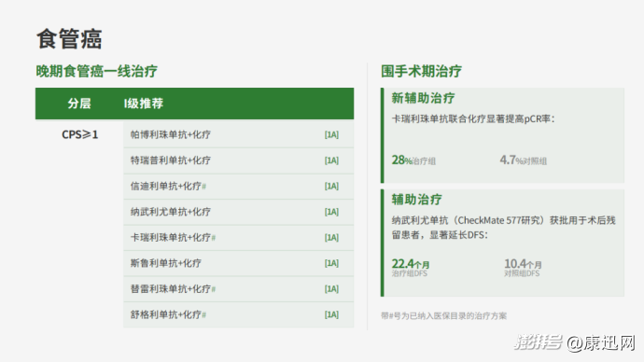Image resolution: width=644 pixels, height=362 pixels.
Task: Click row 替雷利珠单抗+化疗#
Action: coord(238,289)
